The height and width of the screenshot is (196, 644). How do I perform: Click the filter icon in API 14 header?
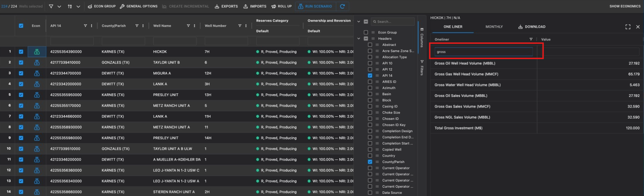pos(85,26)
